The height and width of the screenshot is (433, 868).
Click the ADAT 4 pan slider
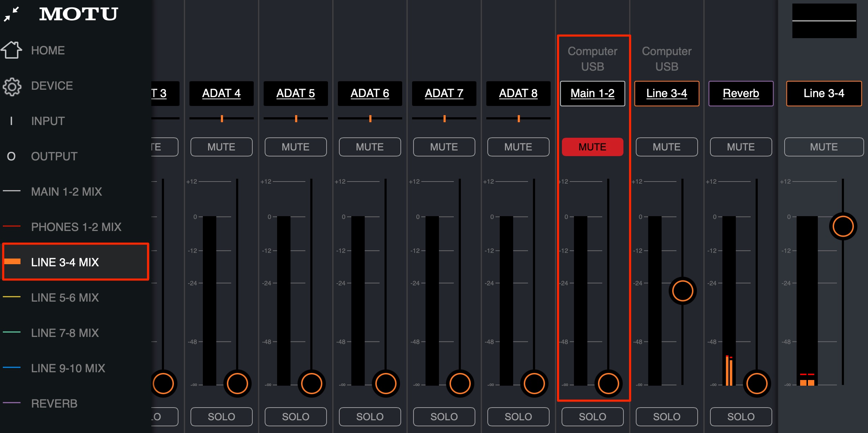click(221, 118)
